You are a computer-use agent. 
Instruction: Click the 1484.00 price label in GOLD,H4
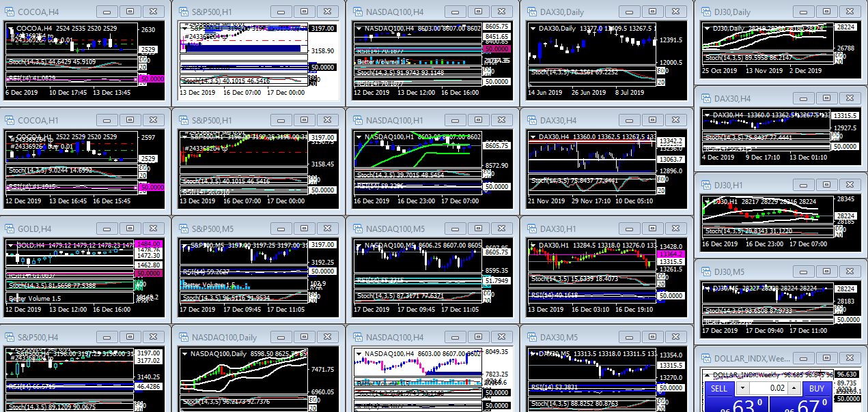click(x=150, y=244)
